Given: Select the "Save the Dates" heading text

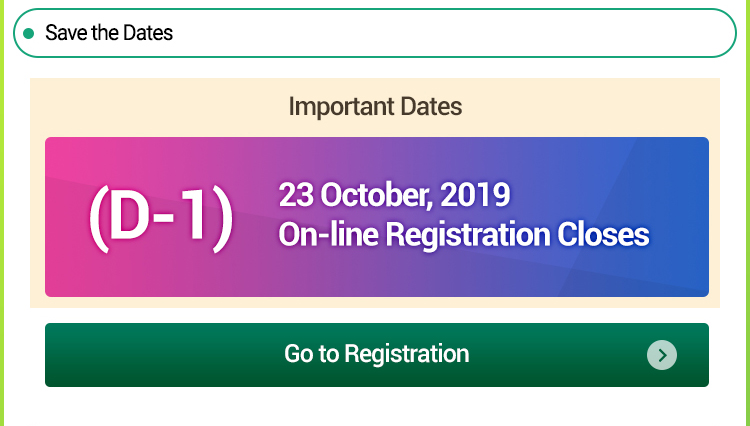Looking at the screenshot, I should tap(109, 33).
